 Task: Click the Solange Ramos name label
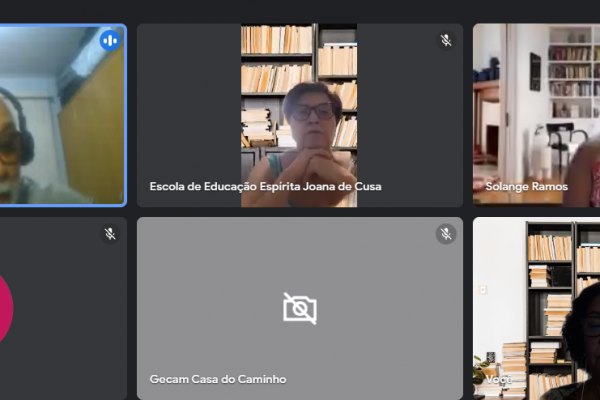[x=526, y=186]
